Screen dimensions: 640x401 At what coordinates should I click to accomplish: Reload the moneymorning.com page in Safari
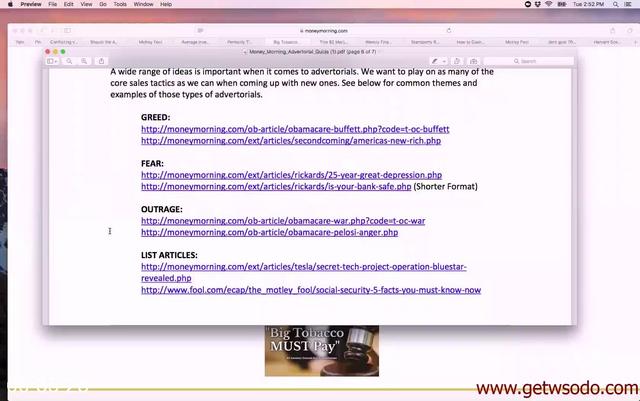pos(449,31)
